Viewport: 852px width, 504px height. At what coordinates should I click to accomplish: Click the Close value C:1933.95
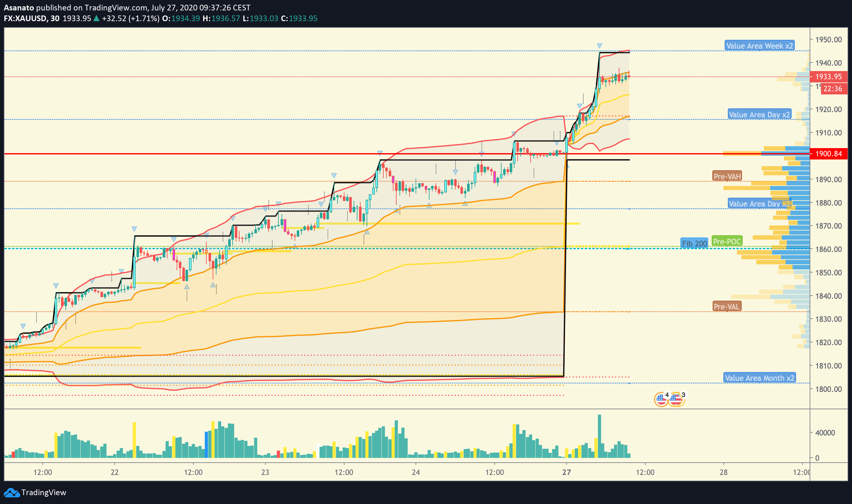click(x=299, y=18)
